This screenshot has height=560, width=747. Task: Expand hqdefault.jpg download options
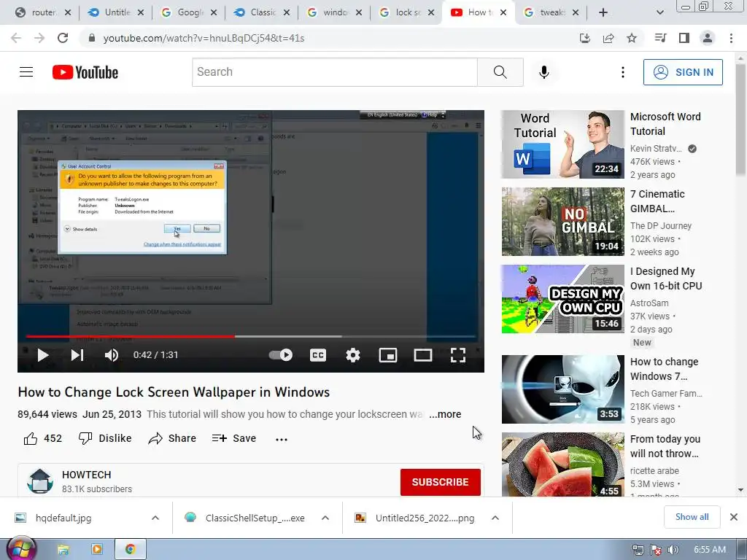(x=155, y=518)
